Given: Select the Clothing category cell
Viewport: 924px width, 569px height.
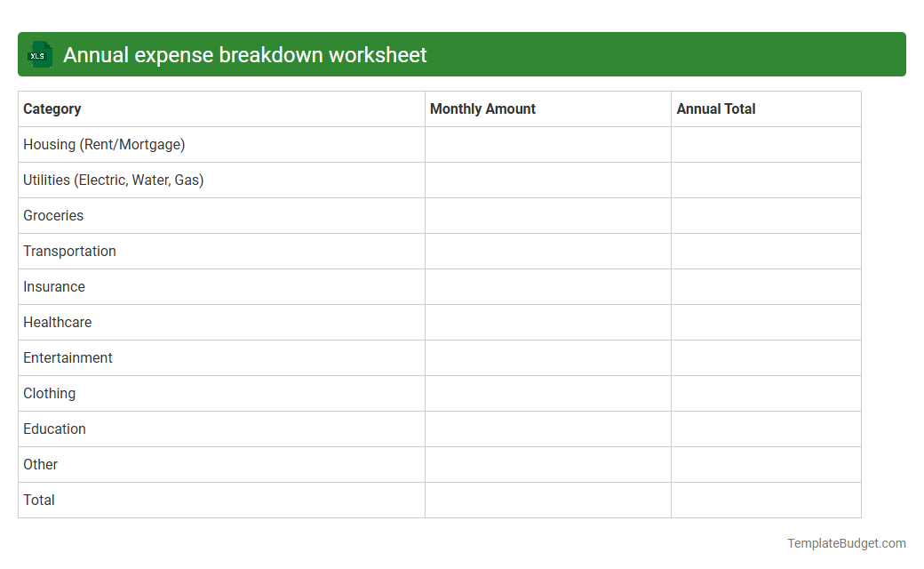Looking at the screenshot, I should [49, 393].
